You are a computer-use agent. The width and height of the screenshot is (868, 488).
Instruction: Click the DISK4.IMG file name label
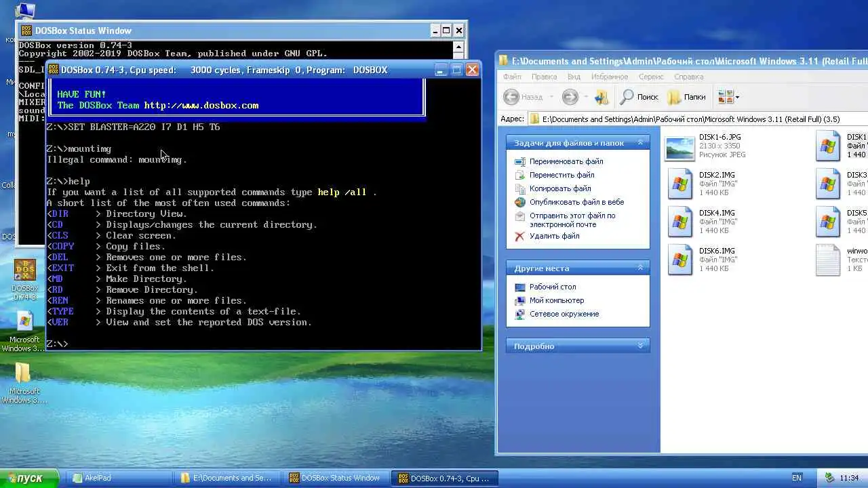[717, 213]
